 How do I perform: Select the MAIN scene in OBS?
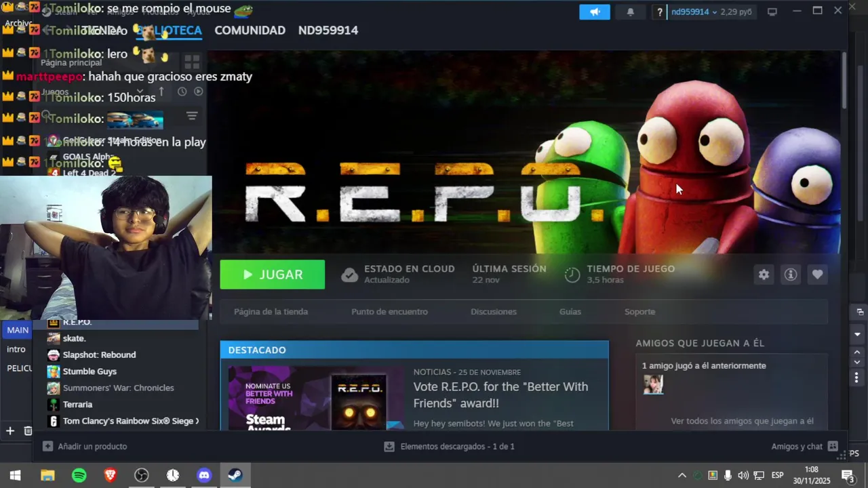[18, 330]
